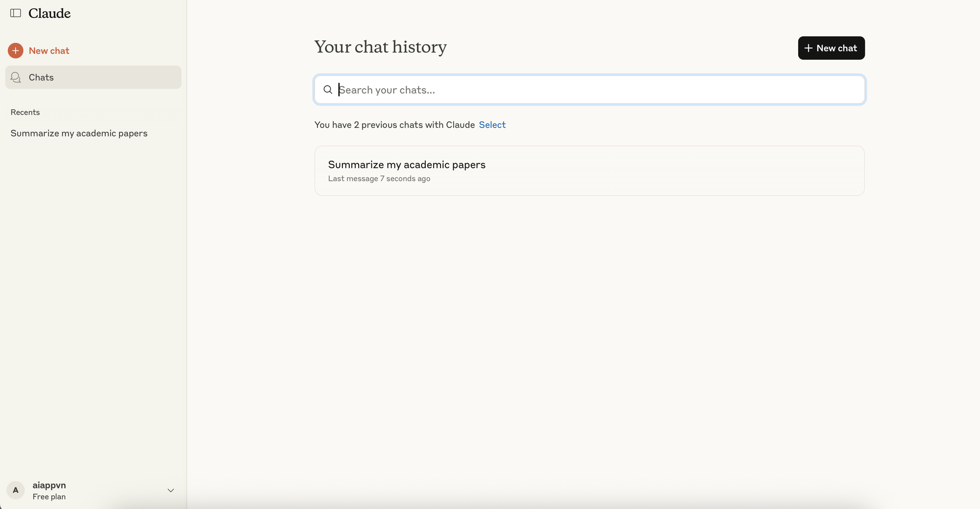Click the user avatar letter A
Image resolution: width=980 pixels, height=509 pixels.
point(16,490)
